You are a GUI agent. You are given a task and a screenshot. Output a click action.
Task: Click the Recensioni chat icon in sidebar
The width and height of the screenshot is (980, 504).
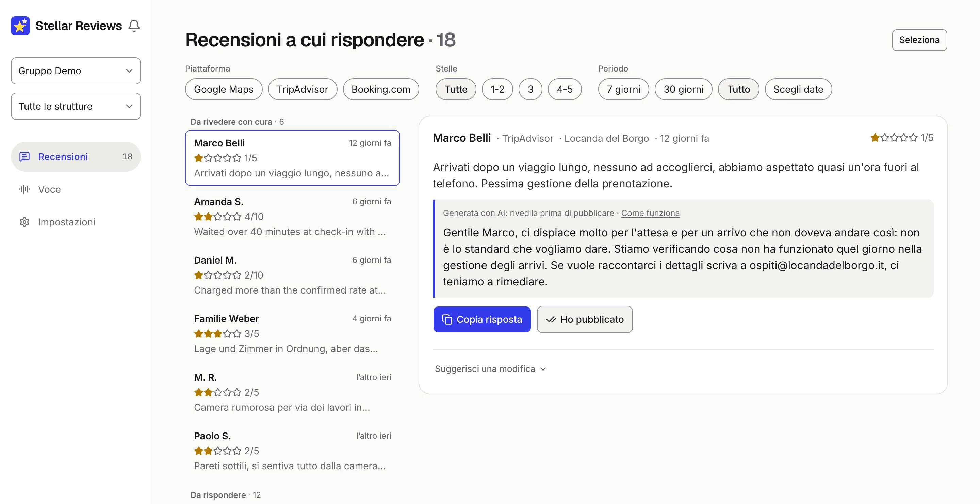(25, 156)
